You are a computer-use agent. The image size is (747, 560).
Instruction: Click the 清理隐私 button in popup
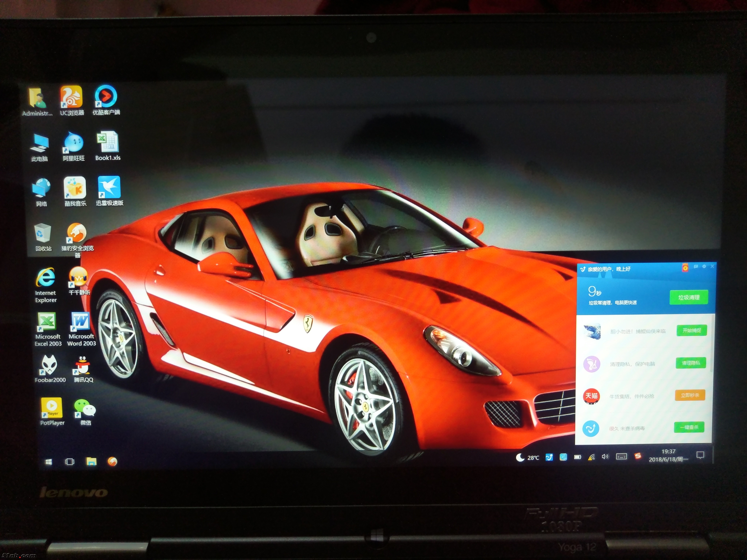691,363
